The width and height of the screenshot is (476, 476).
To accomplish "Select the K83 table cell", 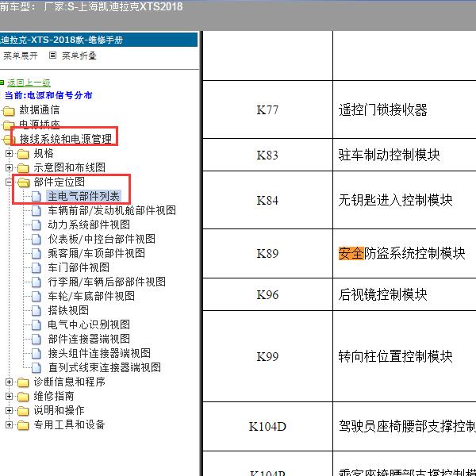I will point(267,155).
